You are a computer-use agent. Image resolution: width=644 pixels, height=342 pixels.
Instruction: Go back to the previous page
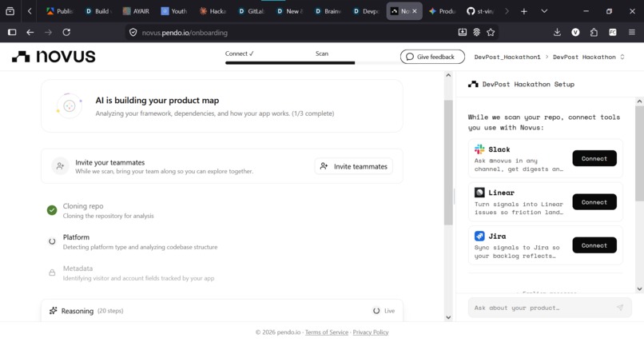(x=30, y=32)
